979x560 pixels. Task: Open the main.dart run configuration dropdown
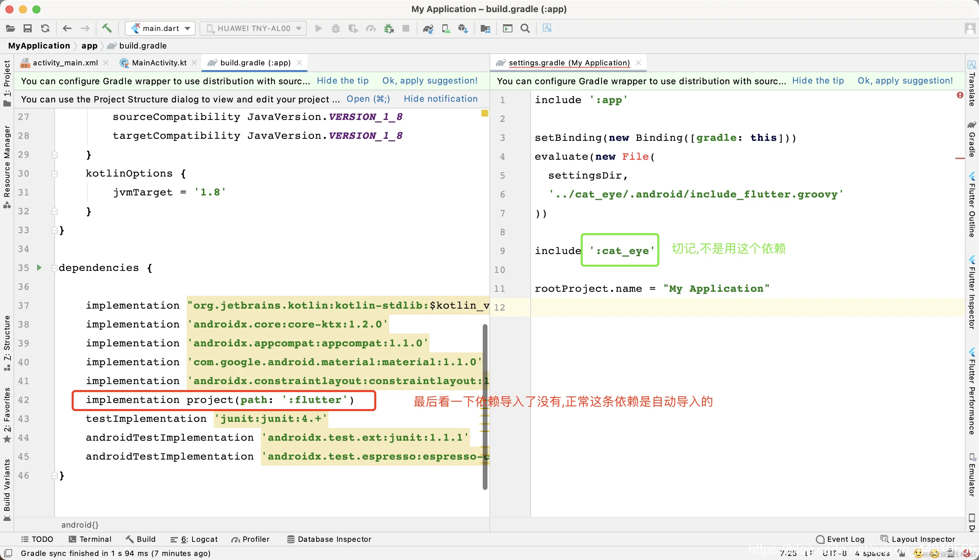tap(160, 28)
